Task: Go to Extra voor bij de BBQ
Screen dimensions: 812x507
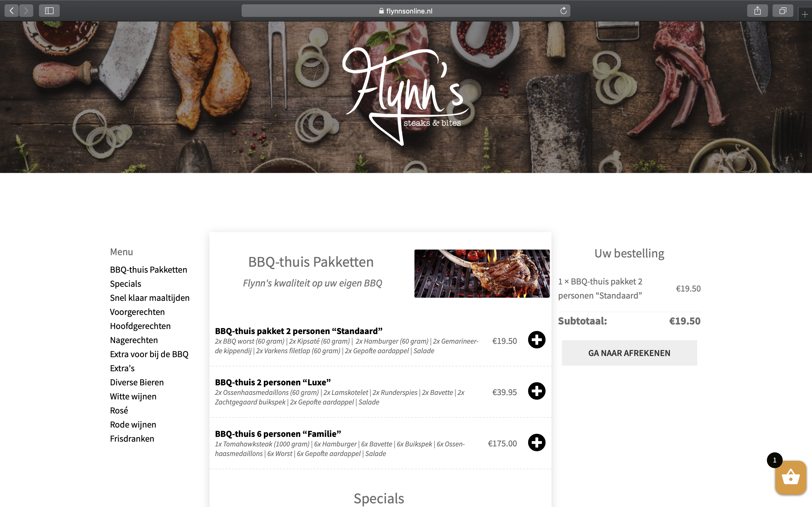Action: tap(149, 354)
